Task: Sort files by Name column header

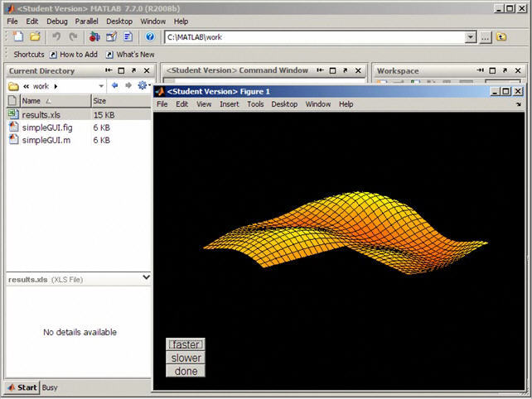Action: (56, 101)
